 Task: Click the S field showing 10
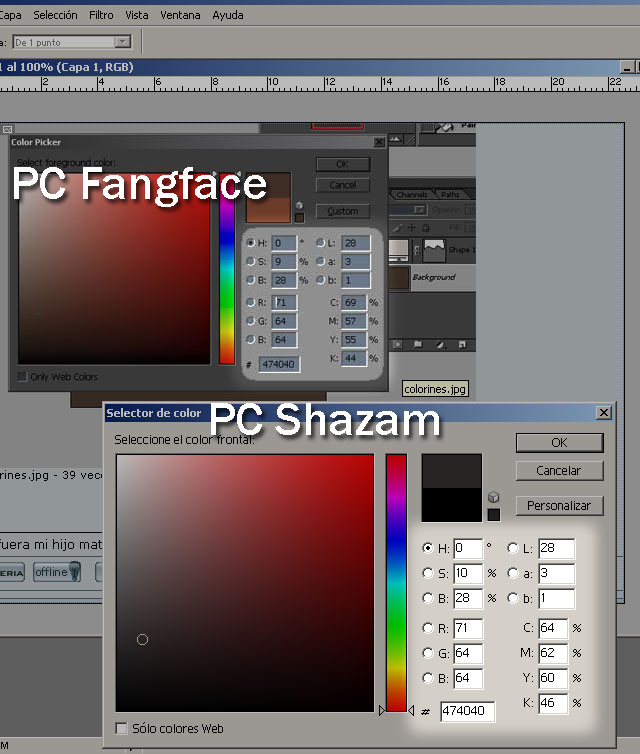[468, 573]
